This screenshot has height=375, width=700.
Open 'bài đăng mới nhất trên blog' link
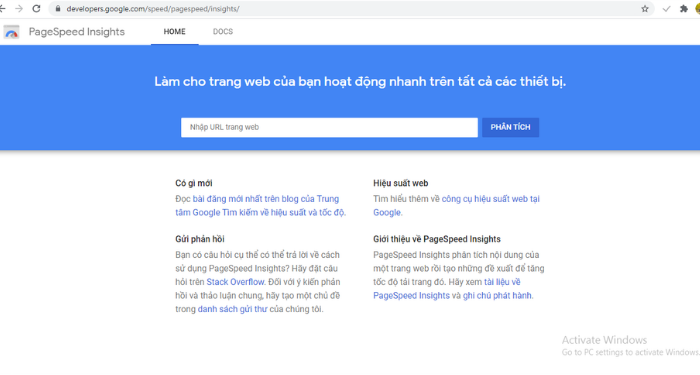point(261,205)
